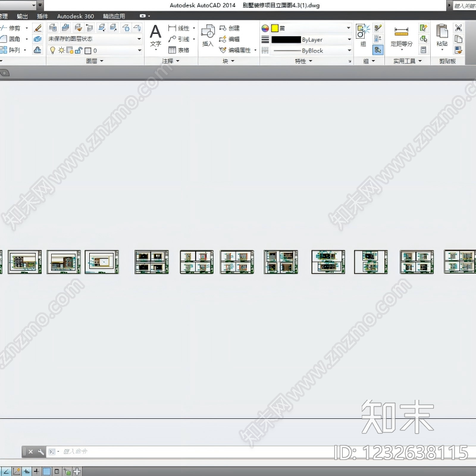Image resolution: width=476 pixels, height=476 pixels.
Task: Select the Linear (线性) dimension tool
Action: tap(179, 28)
